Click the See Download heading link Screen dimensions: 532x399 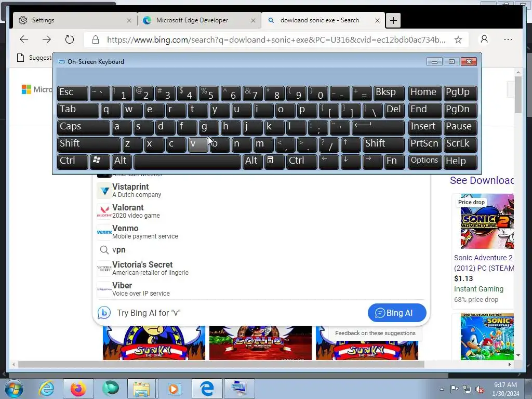(482, 180)
